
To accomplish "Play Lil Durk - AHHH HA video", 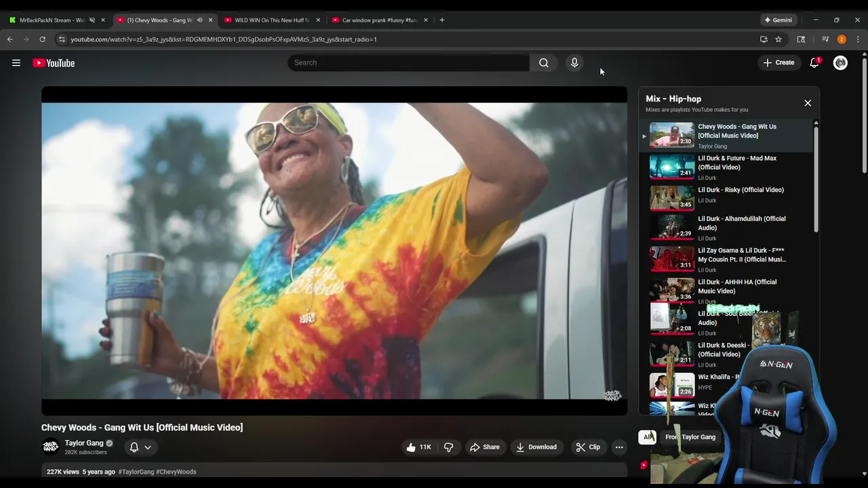I will click(726, 291).
